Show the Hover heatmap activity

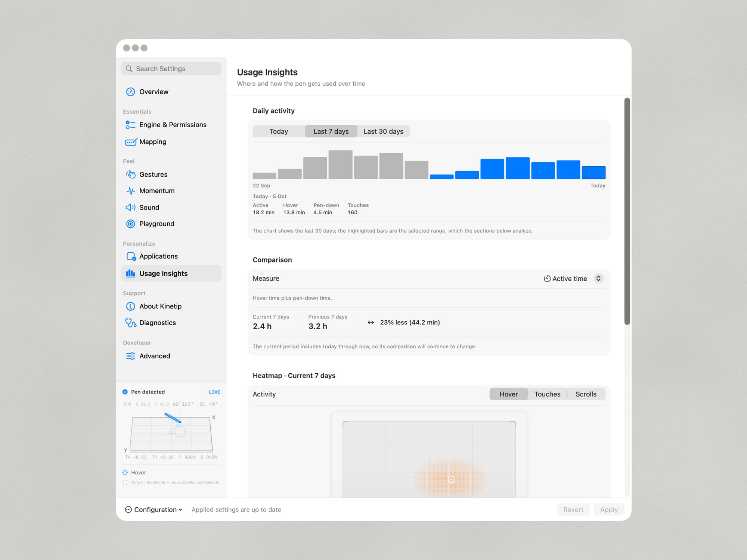click(x=509, y=394)
